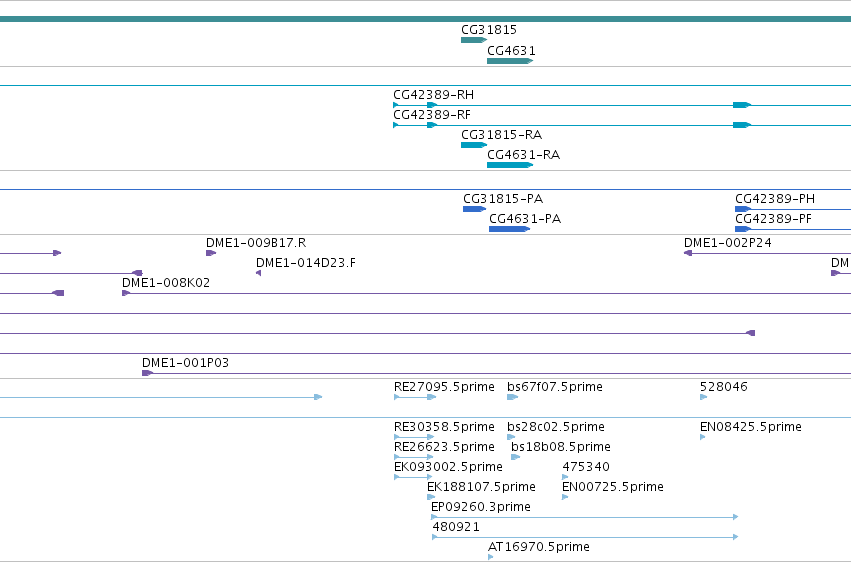Click the 480921 alignment line
Viewport: 851px width, 562px height.
coord(585,537)
